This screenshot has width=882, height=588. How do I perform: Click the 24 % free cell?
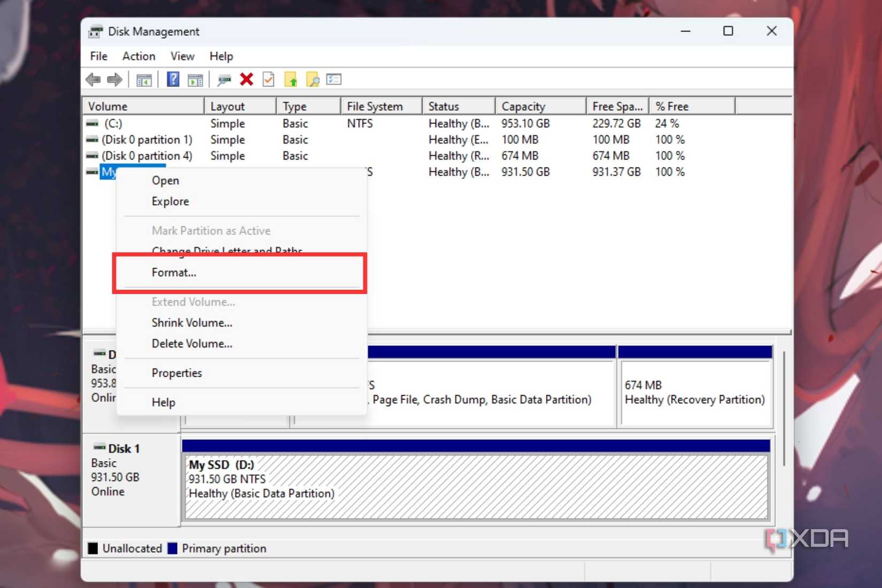coord(667,123)
